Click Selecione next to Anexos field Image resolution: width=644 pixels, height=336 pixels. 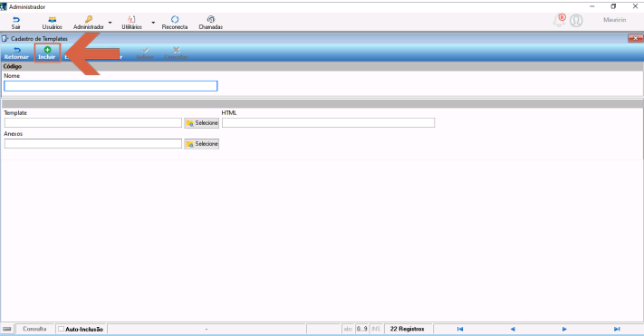(x=202, y=144)
